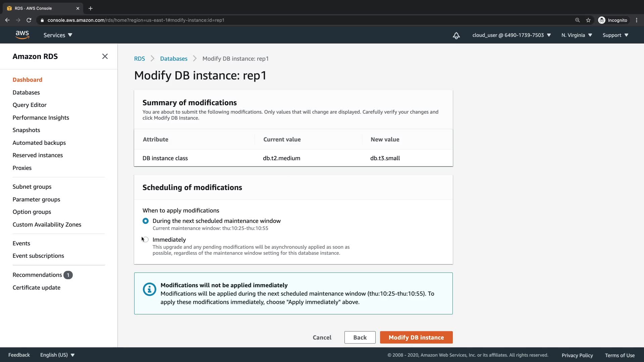Click the Modify DB instance button
Screen dimensions: 644x362
[x=416, y=338]
